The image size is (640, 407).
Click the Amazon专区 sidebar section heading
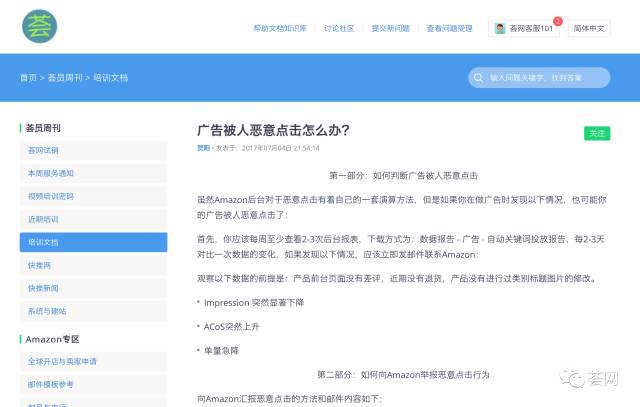tap(53, 339)
